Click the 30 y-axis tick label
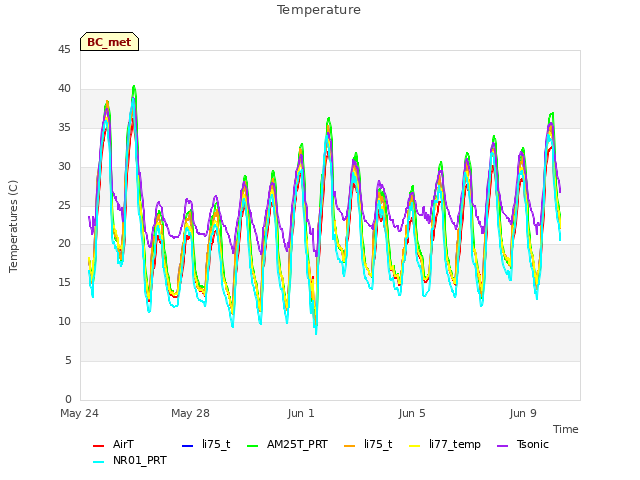Screen dimensions: 640x480 (64, 167)
